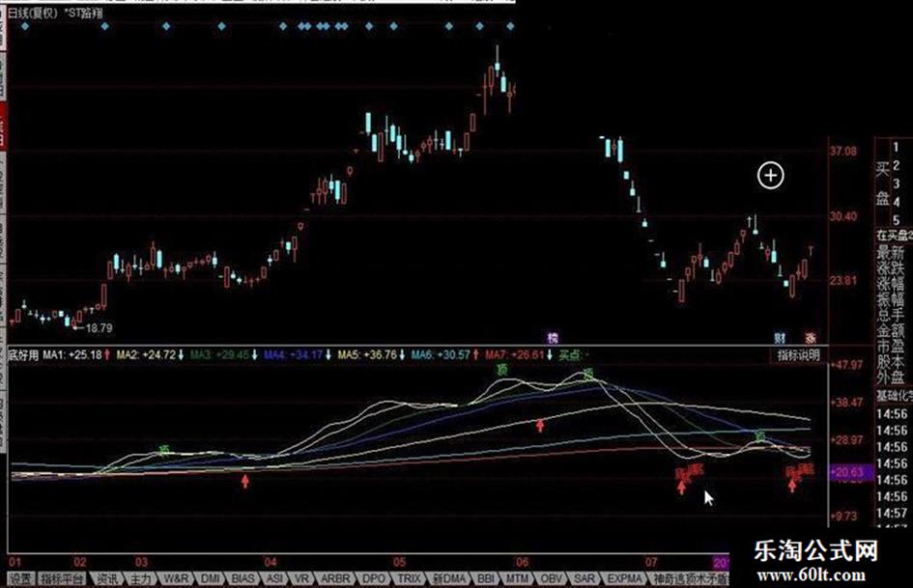
Task: Switch to the EXPMA indicator tab
Action: coord(625,578)
